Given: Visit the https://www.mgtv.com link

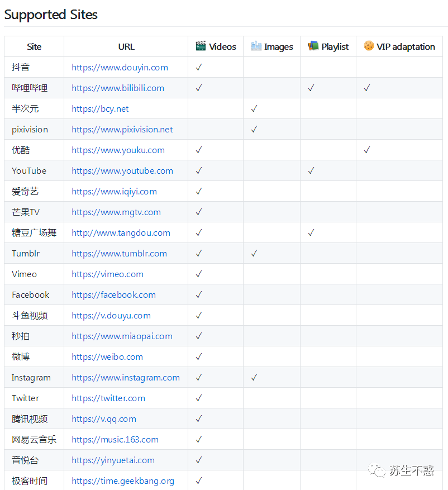Looking at the screenshot, I should pyautogui.click(x=116, y=212).
